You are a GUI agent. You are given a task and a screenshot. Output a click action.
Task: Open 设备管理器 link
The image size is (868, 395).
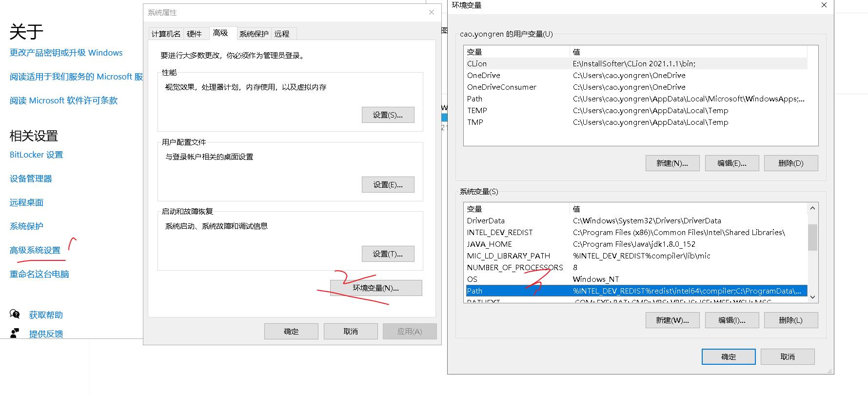pyautogui.click(x=31, y=178)
